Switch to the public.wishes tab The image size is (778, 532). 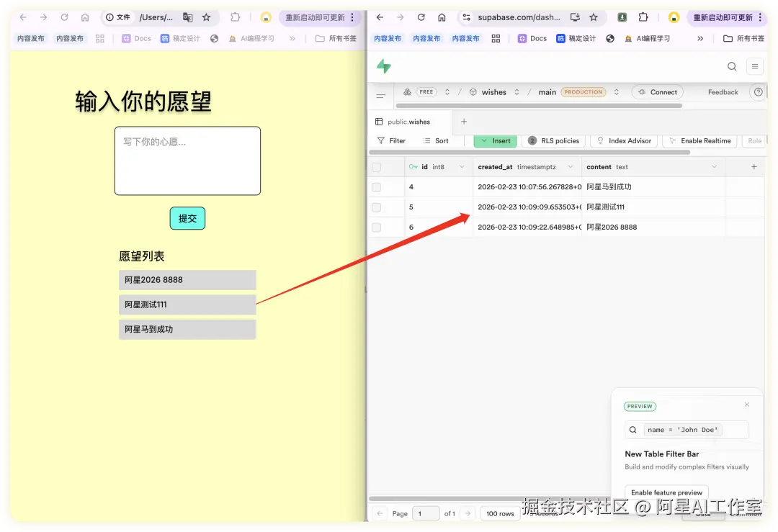click(x=411, y=122)
